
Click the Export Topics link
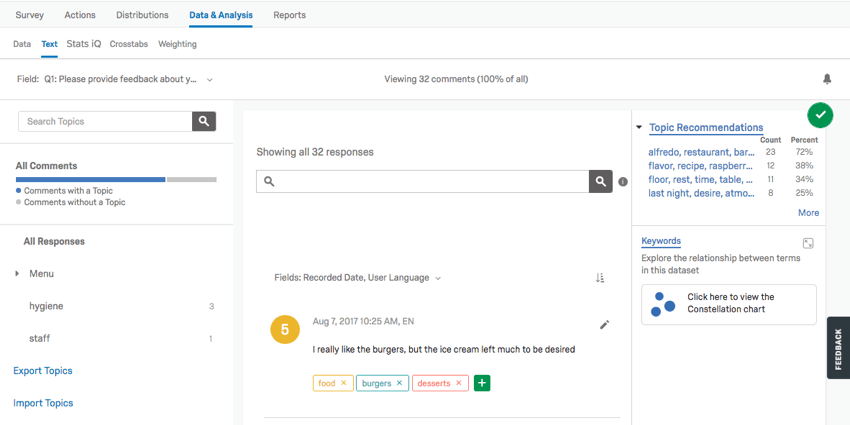click(x=43, y=371)
